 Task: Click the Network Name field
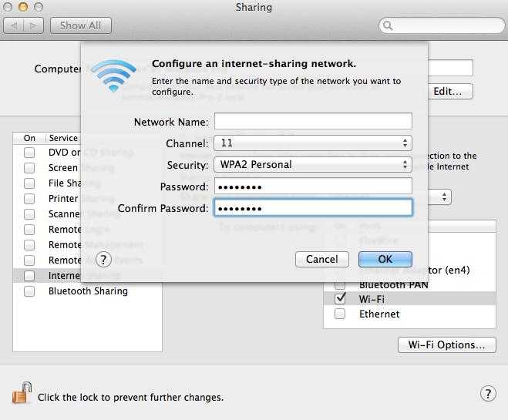[313, 122]
